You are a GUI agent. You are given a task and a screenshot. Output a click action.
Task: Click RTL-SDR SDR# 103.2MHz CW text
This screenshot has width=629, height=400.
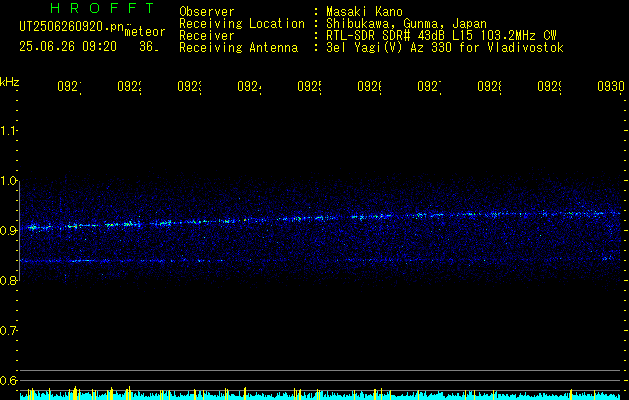[441, 36]
